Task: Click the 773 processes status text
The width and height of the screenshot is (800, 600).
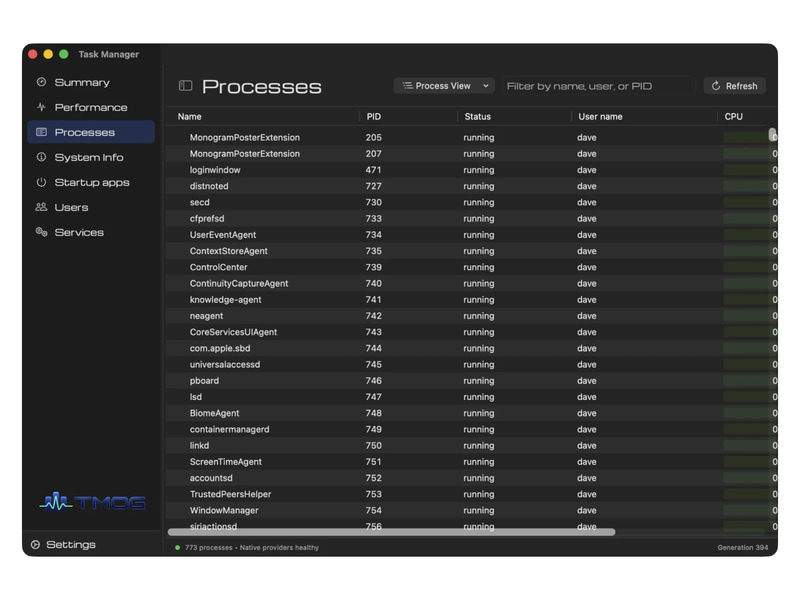Action: pyautogui.click(x=209, y=547)
